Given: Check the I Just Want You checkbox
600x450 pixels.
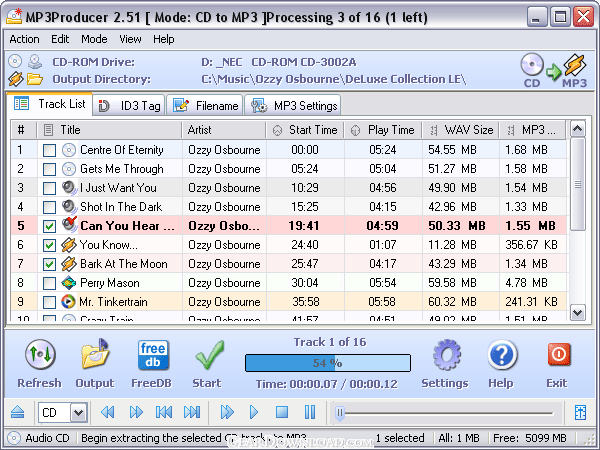Looking at the screenshot, I should click(49, 188).
